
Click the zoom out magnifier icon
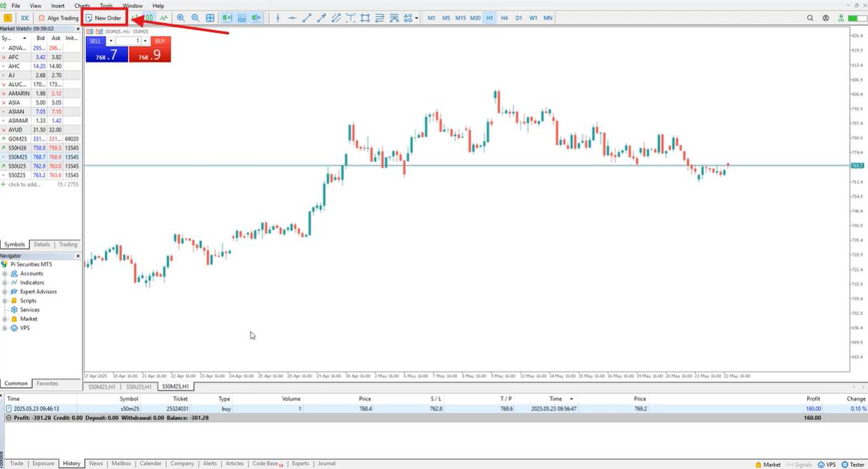click(x=195, y=17)
